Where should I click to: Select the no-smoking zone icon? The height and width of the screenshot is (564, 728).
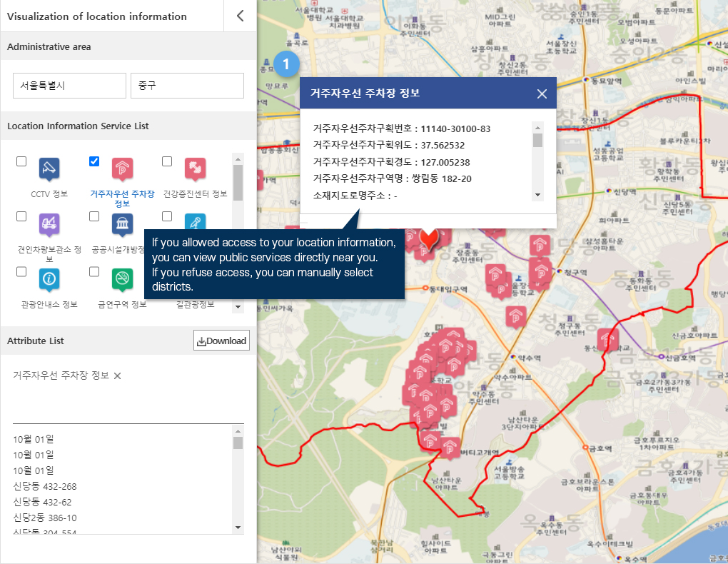tap(122, 279)
